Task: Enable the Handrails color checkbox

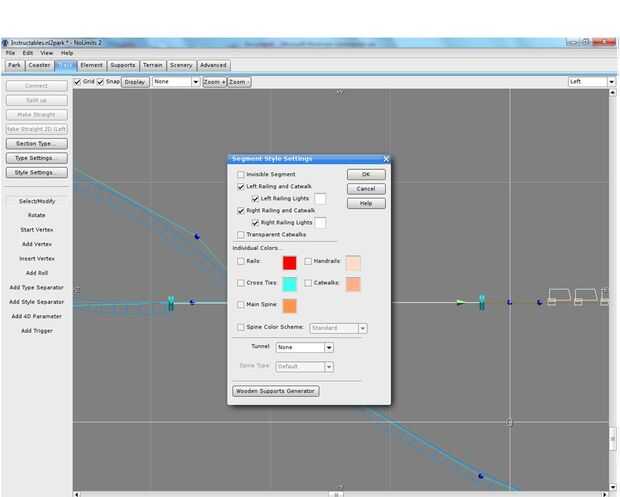Action: (308, 261)
